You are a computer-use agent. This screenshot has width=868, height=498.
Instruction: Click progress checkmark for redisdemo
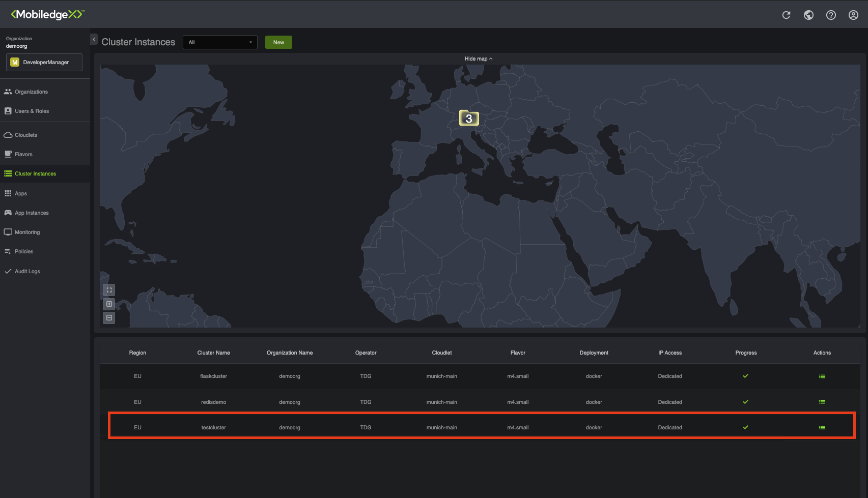[745, 402]
